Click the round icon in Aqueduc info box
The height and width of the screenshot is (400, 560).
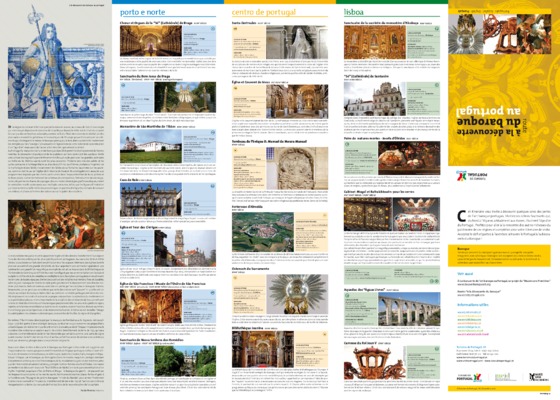point(347,296)
